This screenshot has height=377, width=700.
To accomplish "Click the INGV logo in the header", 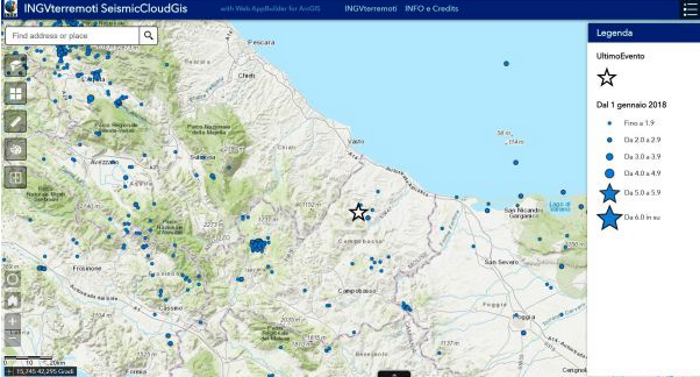I will pos(10,9).
